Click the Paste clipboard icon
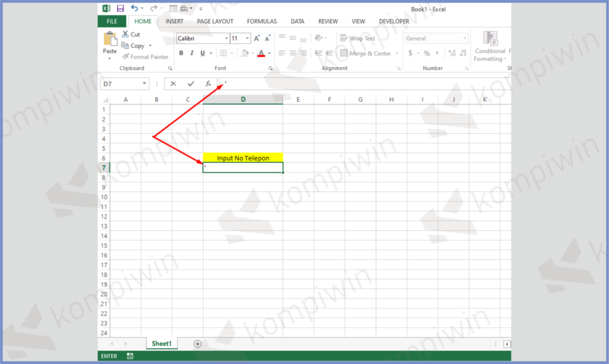 pyautogui.click(x=110, y=40)
